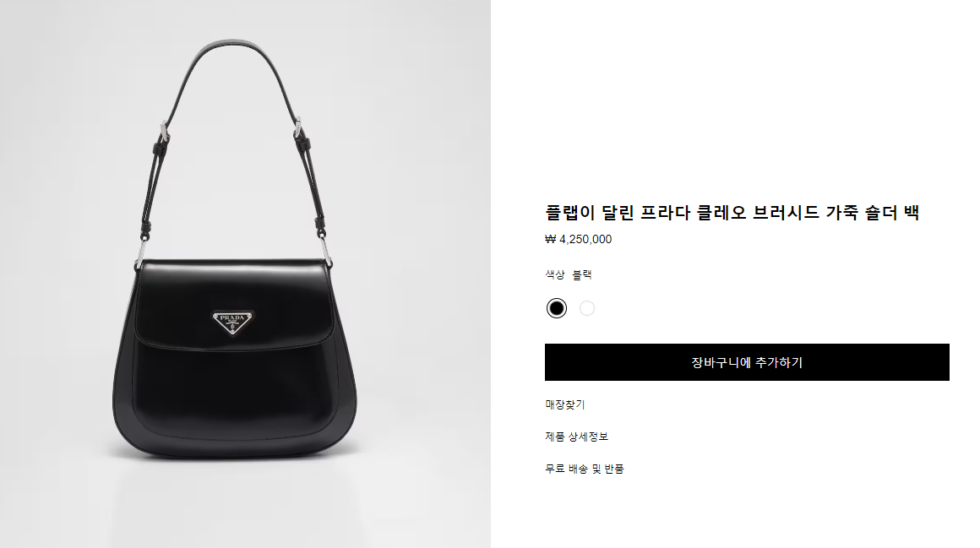The width and height of the screenshot is (980, 548).
Task: Open the 매장찾기 store finder
Action: pos(565,404)
